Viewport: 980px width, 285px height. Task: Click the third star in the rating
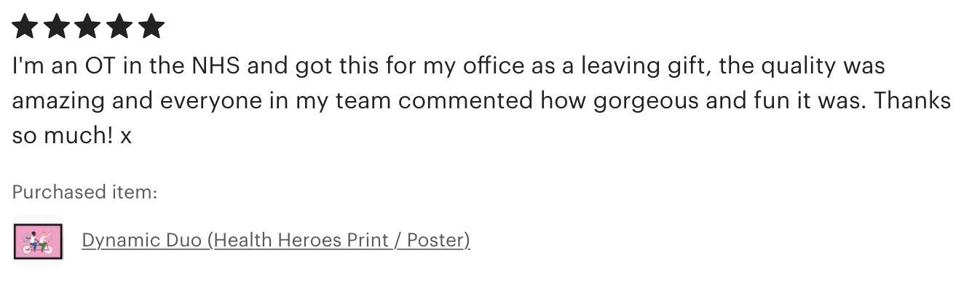(88, 27)
